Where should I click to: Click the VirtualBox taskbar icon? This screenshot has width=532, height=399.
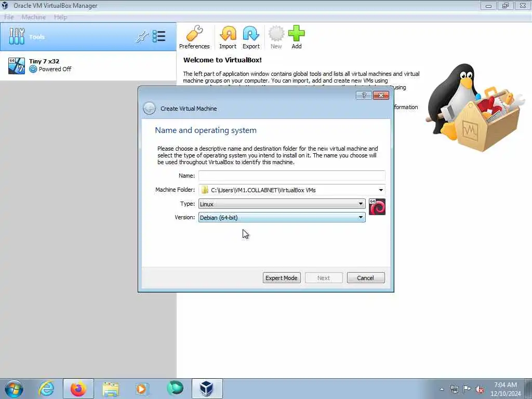207,389
